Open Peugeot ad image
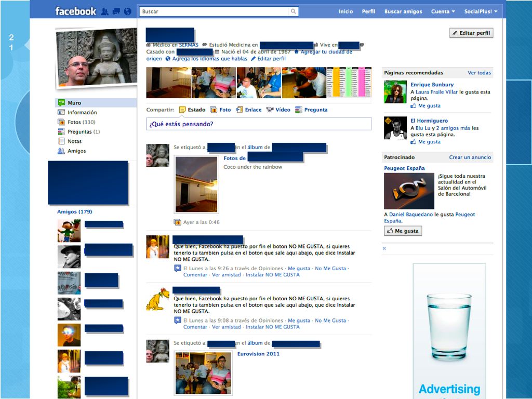Viewport: 532px width, 399px height. (409, 191)
